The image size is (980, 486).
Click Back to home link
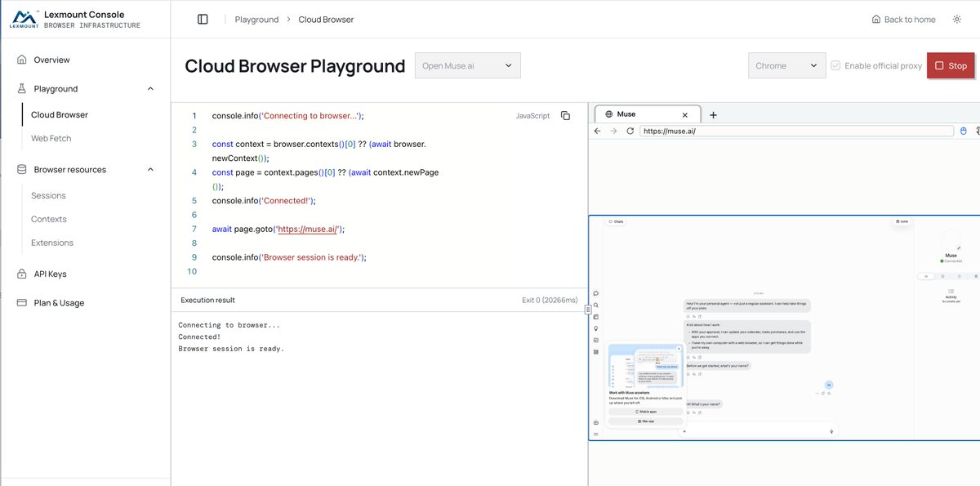[903, 20]
